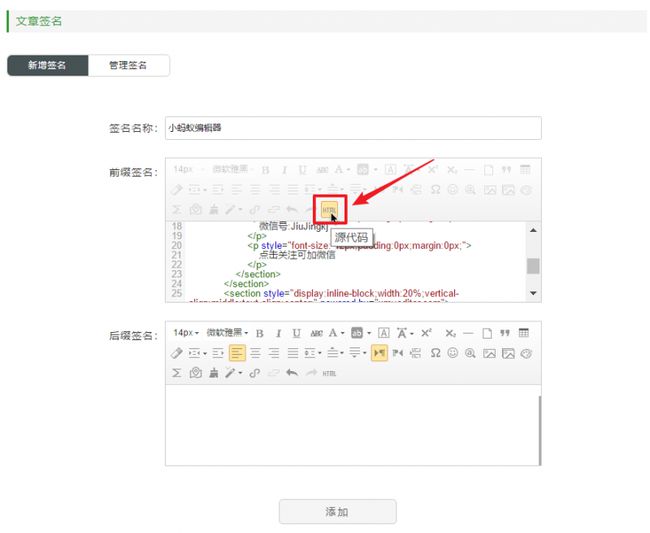The image size is (650, 533).
Task: Insert Sigma formula in suffix signature editor
Action: click(x=176, y=373)
